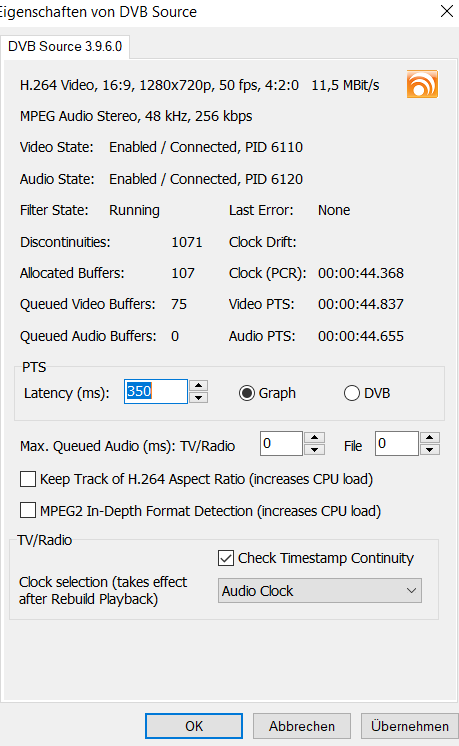Screen dimensions: 459x746
Task: Apply changes with Übernehmen button
Action: [x=410, y=726]
